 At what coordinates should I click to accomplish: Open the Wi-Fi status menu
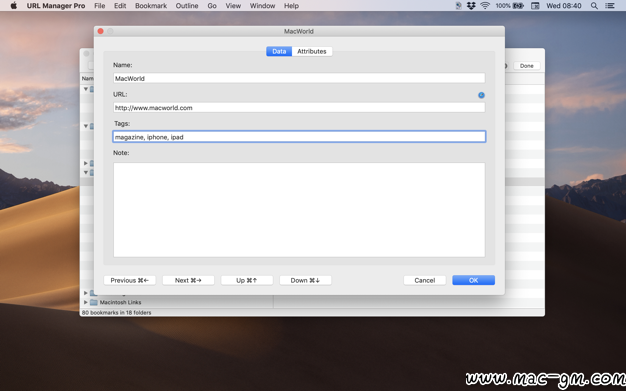click(x=485, y=6)
